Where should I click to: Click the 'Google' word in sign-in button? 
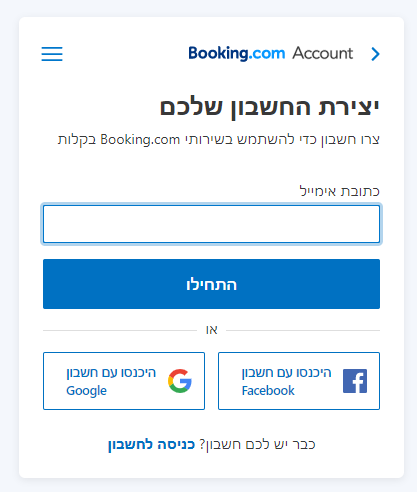tap(86, 391)
